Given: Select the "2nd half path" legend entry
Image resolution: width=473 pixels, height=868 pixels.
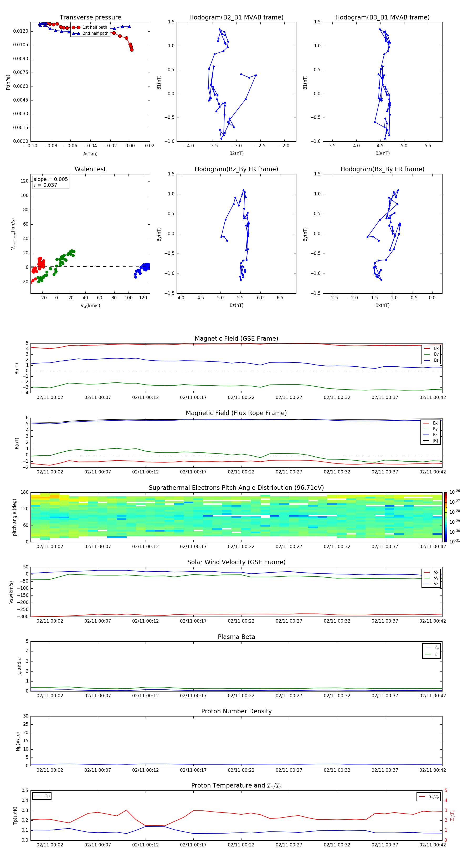Looking at the screenshot, I should click(90, 33).
